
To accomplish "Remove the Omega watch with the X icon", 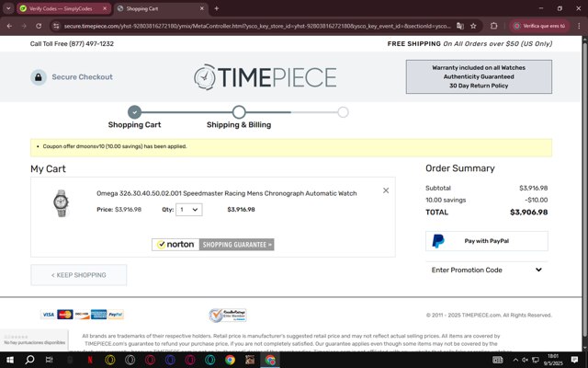I will coord(386,190).
